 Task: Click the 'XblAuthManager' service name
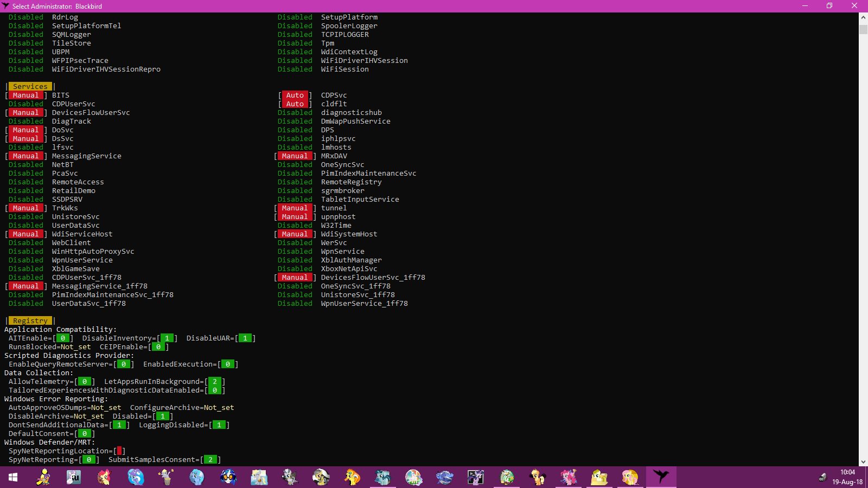click(x=352, y=260)
